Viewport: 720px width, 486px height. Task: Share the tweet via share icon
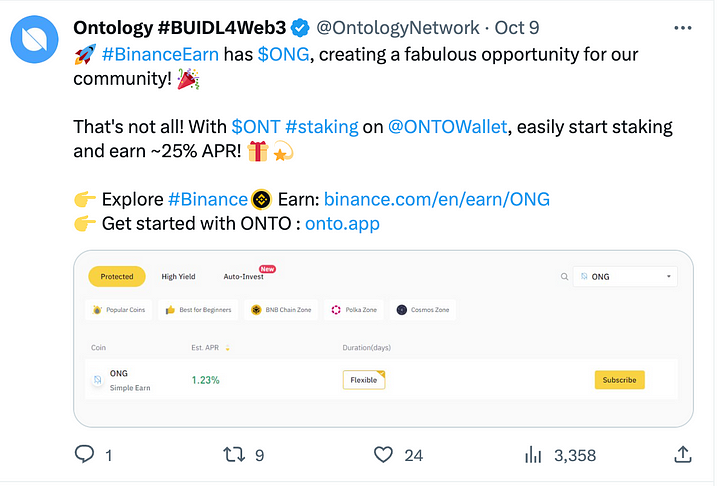(683, 455)
